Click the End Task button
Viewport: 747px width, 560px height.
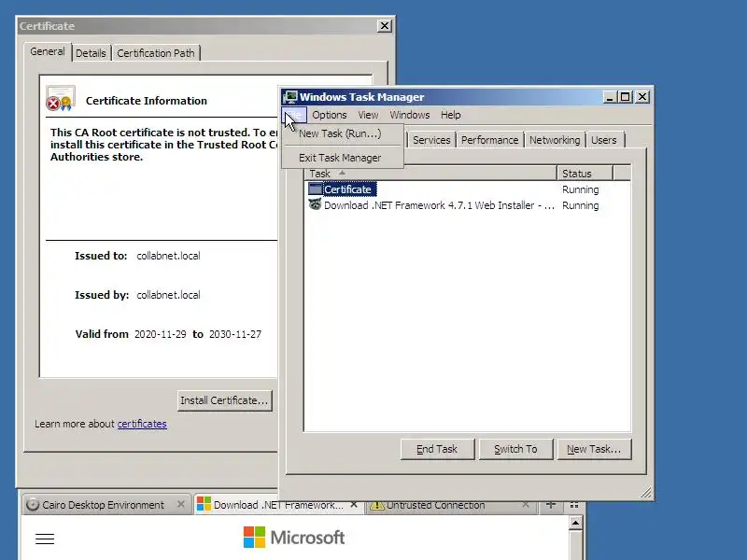coord(437,449)
